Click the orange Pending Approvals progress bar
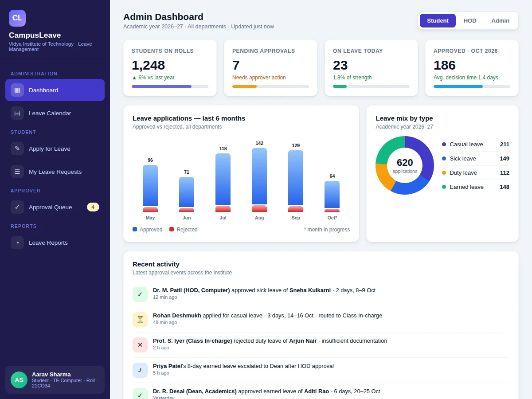 pyautogui.click(x=244, y=86)
